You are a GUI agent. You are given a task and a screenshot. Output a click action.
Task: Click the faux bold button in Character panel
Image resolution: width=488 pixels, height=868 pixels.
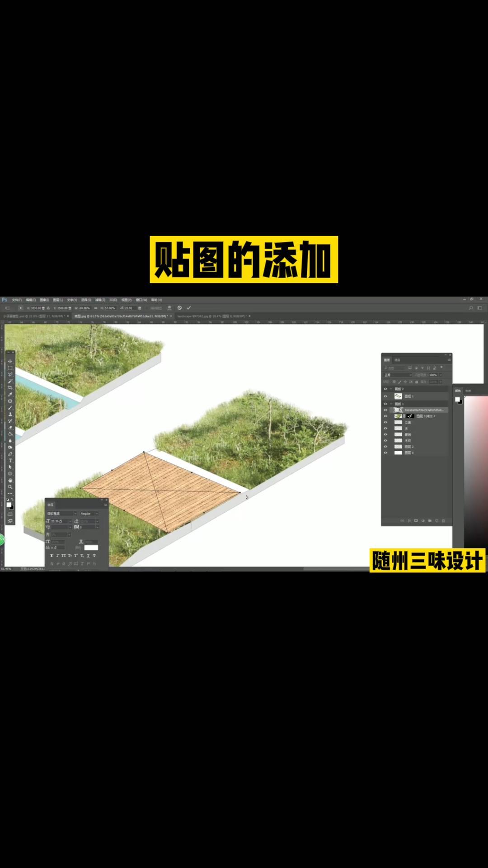click(x=52, y=556)
